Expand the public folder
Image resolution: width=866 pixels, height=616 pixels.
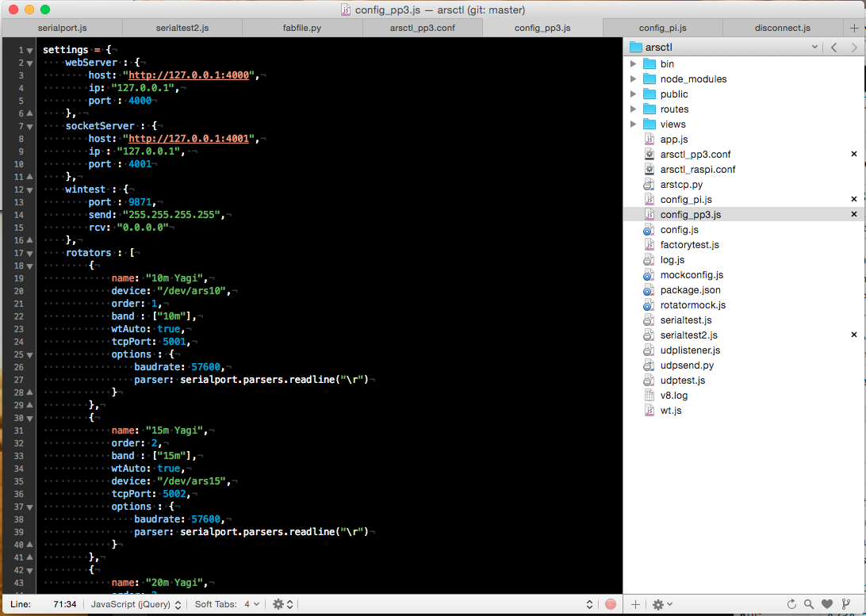[634, 94]
